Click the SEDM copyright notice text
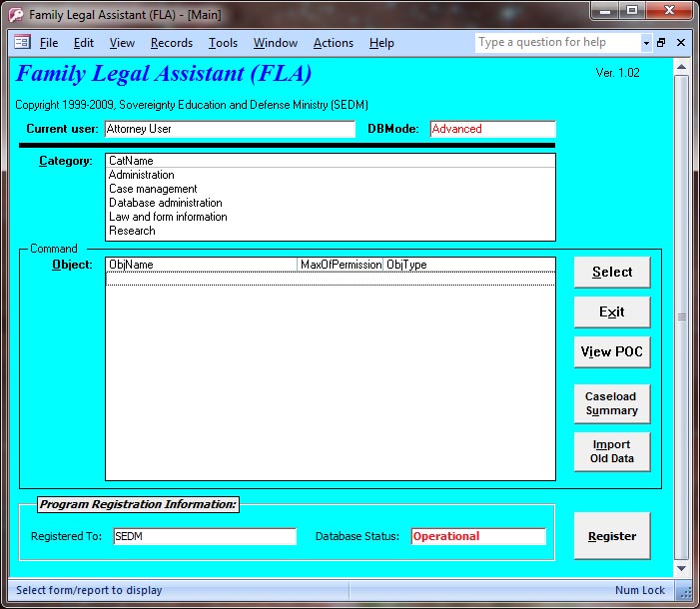 coord(192,105)
